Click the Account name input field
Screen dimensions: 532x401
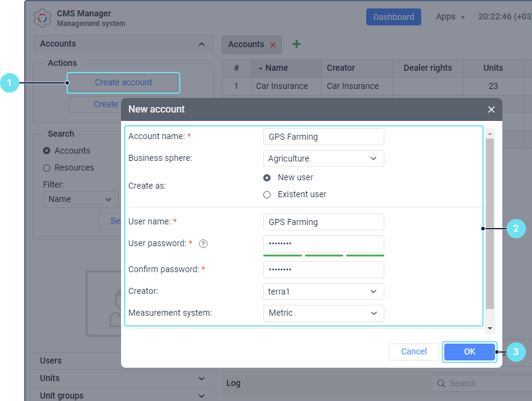[x=324, y=137]
